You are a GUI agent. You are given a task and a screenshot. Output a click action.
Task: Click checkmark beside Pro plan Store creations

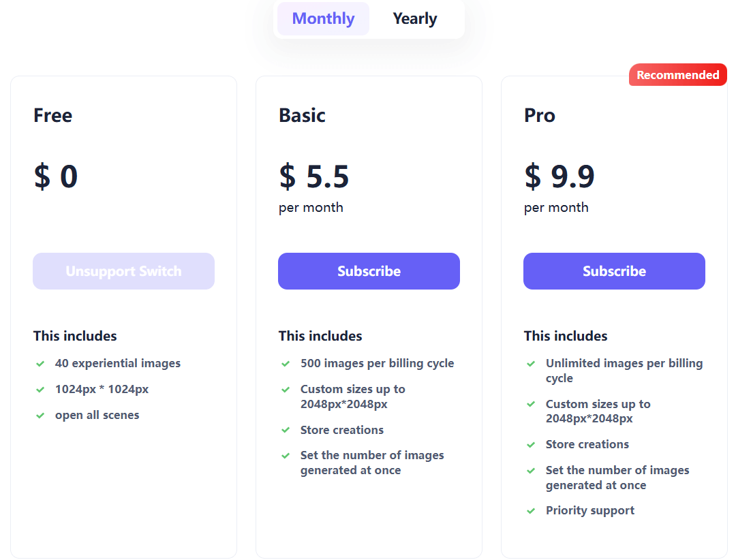pyautogui.click(x=531, y=445)
